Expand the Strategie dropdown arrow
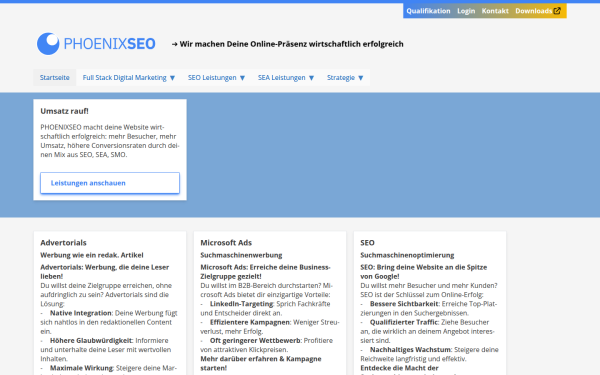The height and width of the screenshot is (375, 600). pyautogui.click(x=360, y=78)
